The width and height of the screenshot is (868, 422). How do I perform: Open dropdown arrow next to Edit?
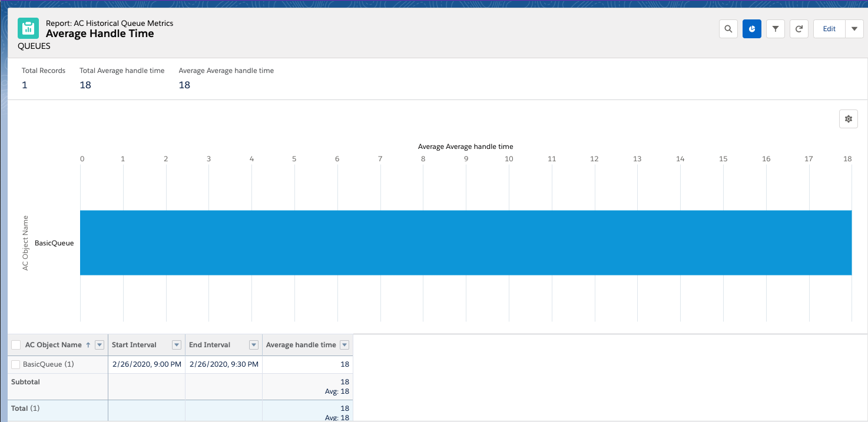[x=854, y=29]
